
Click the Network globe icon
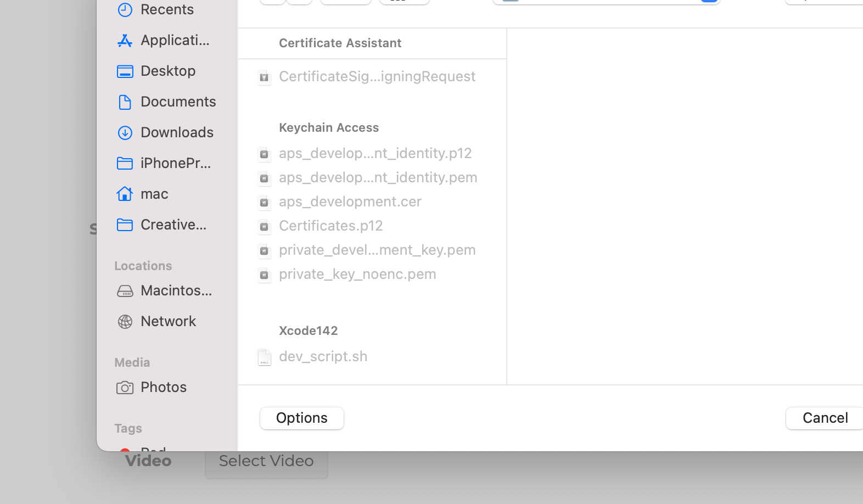coord(125,322)
